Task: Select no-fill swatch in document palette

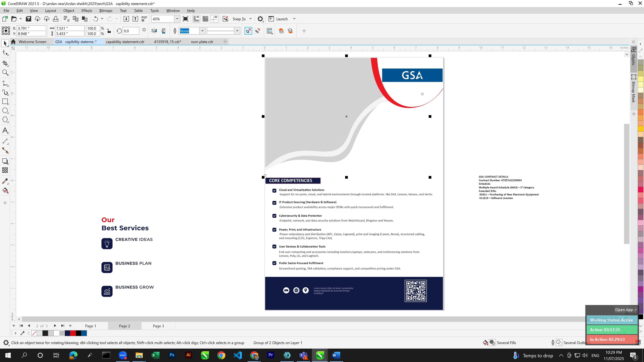Action: click(34, 333)
